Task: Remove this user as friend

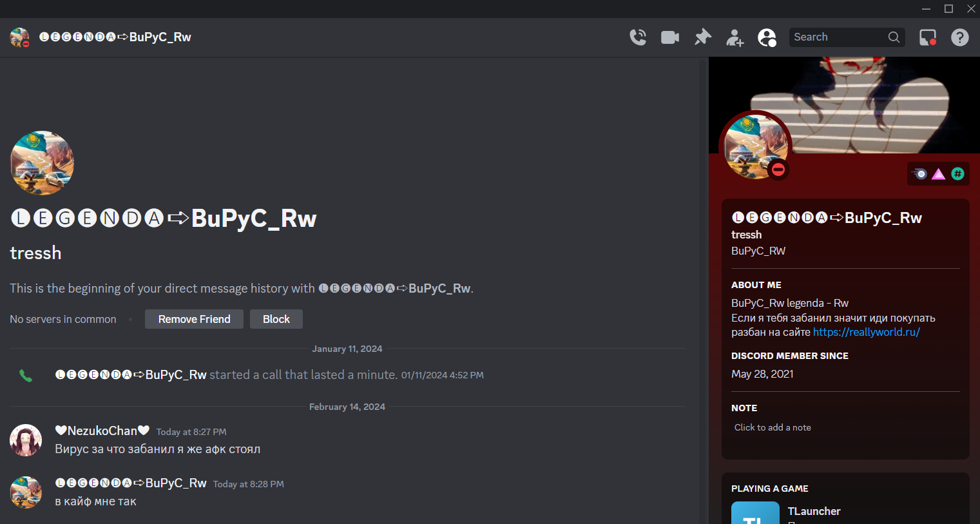Action: click(194, 319)
